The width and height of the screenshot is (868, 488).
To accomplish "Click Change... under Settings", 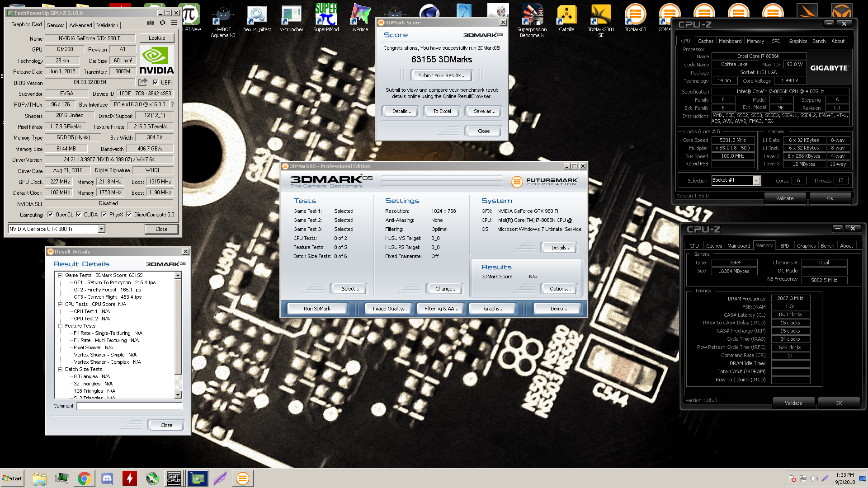I will (446, 289).
